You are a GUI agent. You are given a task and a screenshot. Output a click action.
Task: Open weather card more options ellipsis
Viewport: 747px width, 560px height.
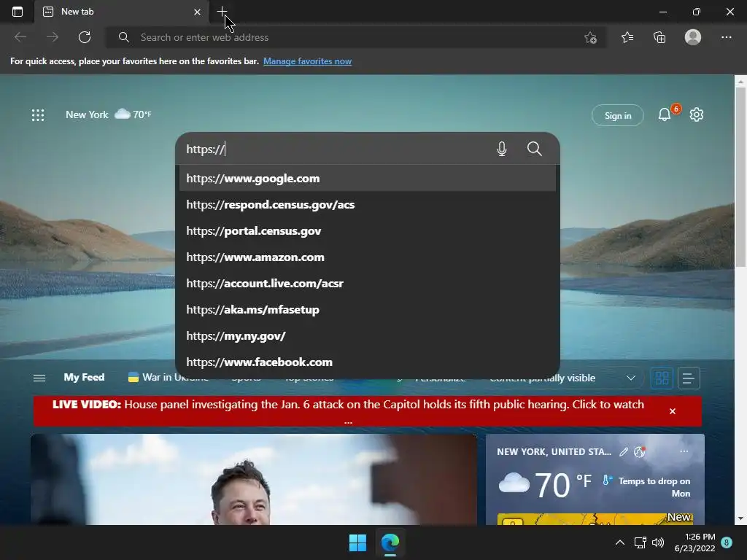684,451
